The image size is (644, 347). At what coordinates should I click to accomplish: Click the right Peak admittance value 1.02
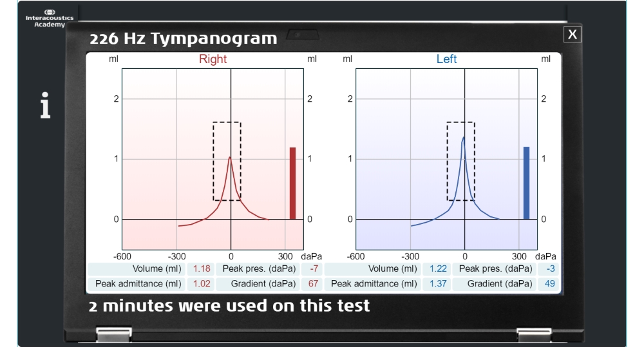201,284
